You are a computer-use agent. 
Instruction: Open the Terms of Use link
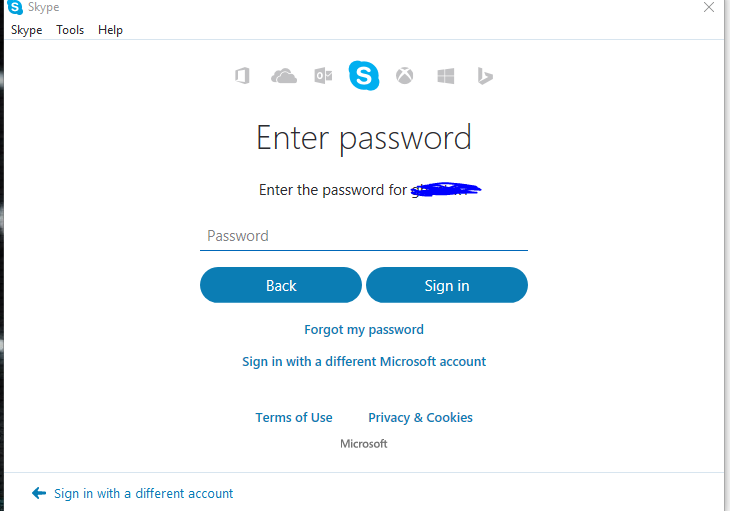pyautogui.click(x=294, y=417)
